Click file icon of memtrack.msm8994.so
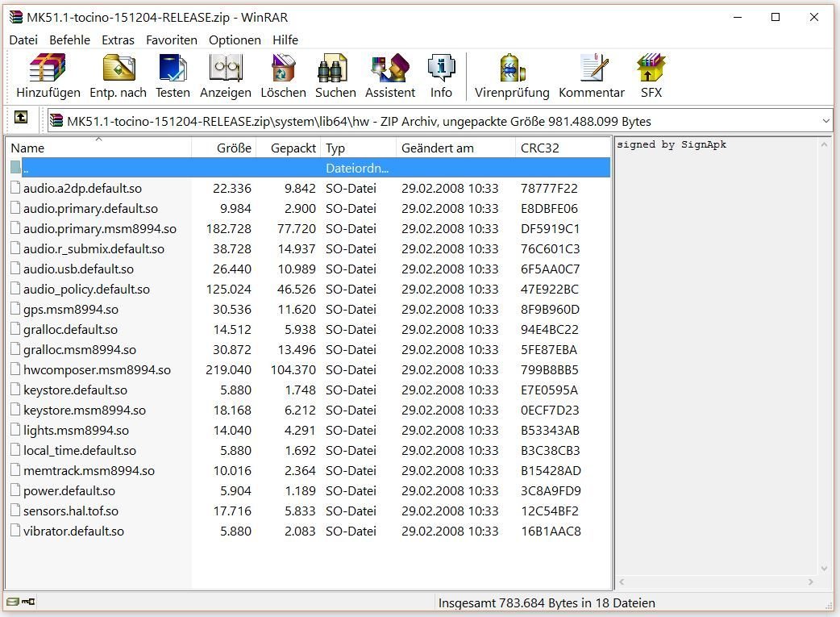 tap(15, 470)
